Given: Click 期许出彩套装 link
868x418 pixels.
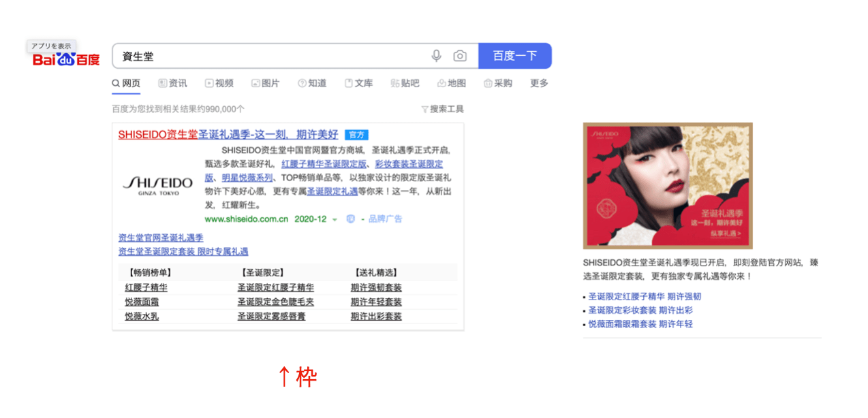Looking at the screenshot, I should point(376,317).
